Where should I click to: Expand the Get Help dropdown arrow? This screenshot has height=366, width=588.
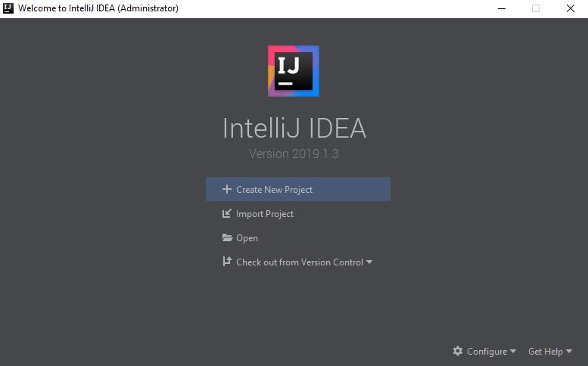pyautogui.click(x=569, y=351)
